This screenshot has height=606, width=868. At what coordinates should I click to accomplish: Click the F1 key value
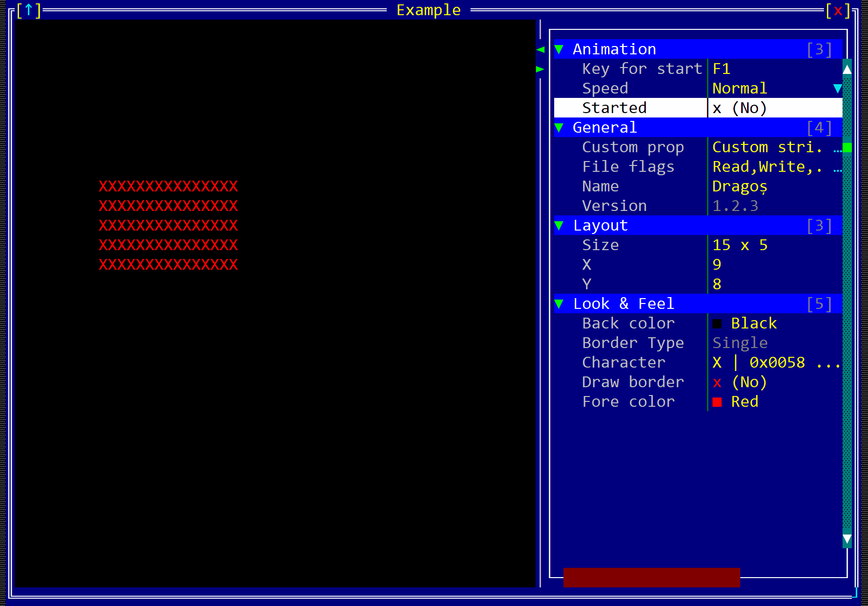pos(721,69)
